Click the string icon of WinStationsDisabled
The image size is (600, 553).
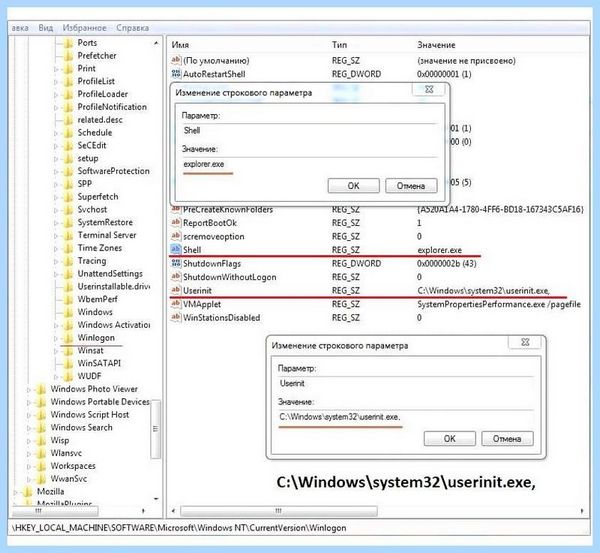pos(176,317)
